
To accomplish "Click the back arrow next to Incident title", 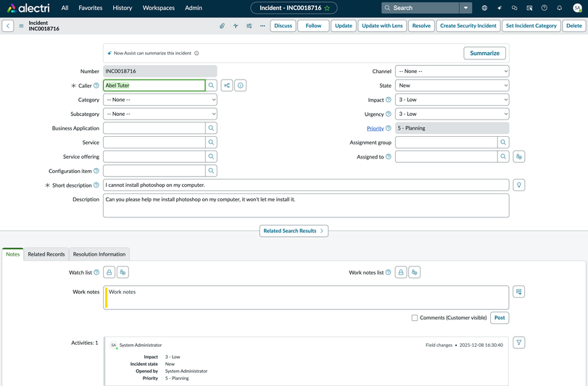I will [8, 26].
